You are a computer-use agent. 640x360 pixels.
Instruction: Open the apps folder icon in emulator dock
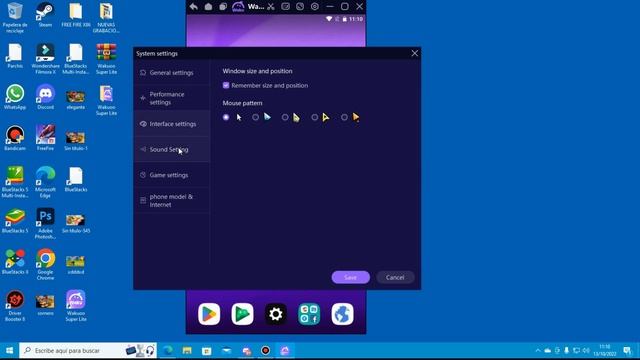point(309,314)
